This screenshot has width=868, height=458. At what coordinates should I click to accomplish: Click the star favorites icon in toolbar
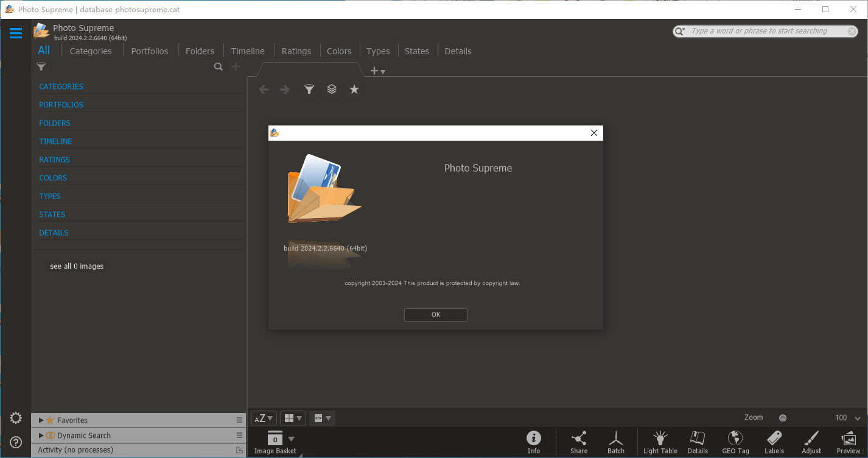pyautogui.click(x=354, y=90)
